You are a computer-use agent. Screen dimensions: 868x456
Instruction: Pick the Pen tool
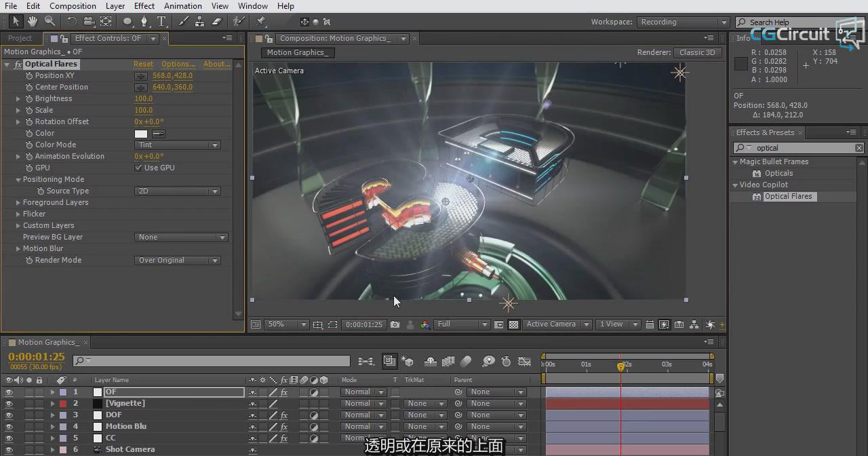click(144, 22)
